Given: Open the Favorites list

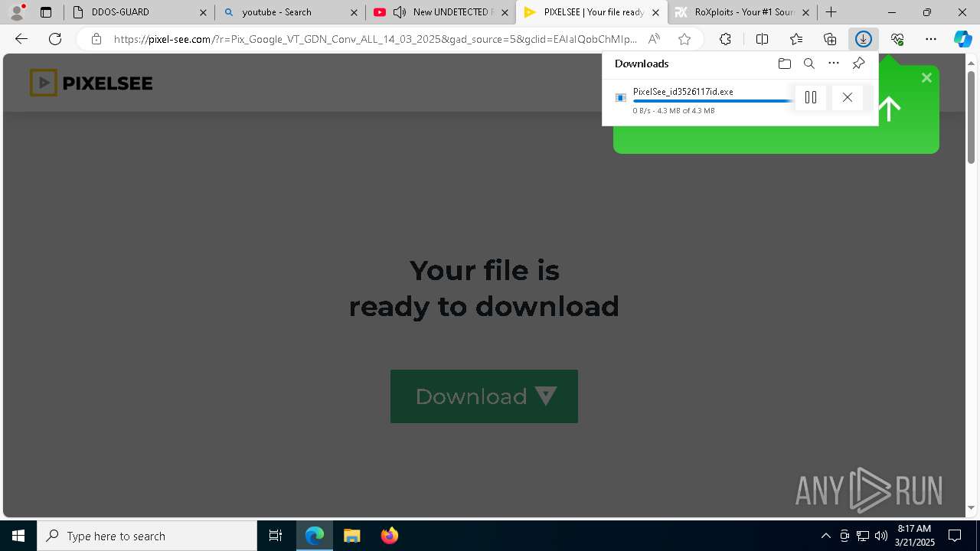Looking at the screenshot, I should 796,39.
